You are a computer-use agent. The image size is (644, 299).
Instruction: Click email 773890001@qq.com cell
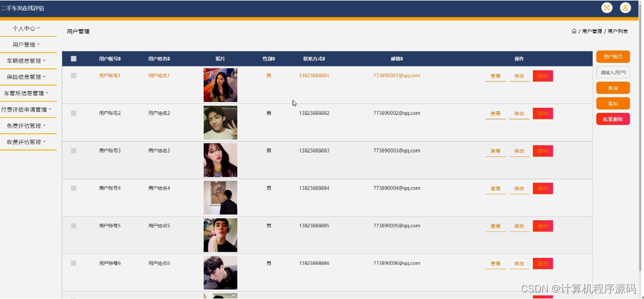396,76
